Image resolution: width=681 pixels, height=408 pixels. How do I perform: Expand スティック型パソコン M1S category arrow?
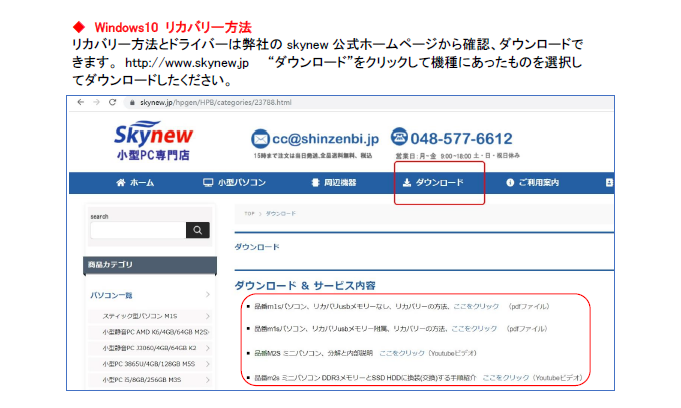point(207,315)
